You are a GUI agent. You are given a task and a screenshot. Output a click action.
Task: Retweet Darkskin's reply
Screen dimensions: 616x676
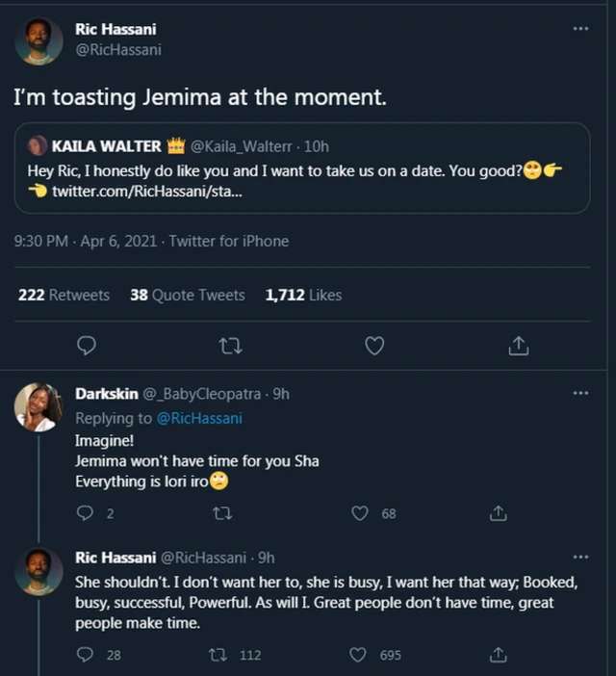(x=222, y=514)
